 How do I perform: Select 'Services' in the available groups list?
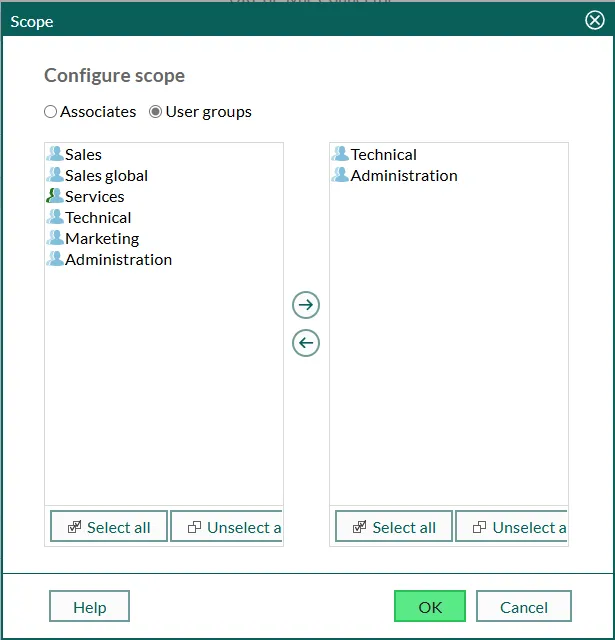point(95,197)
